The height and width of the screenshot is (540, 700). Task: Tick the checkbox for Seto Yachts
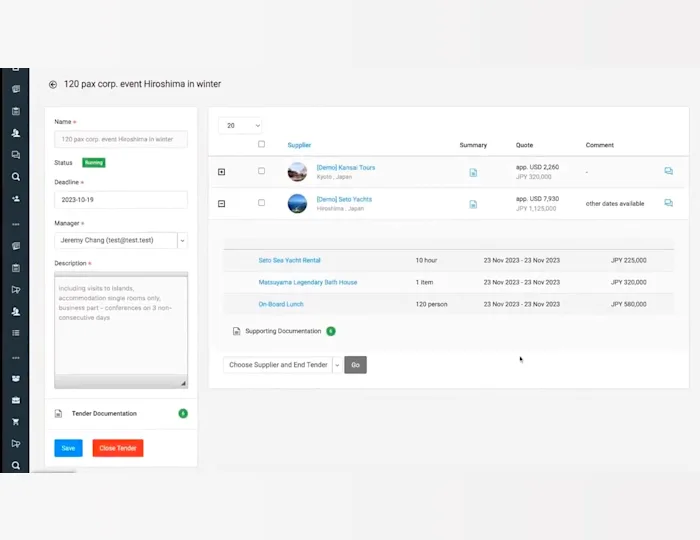tap(262, 203)
